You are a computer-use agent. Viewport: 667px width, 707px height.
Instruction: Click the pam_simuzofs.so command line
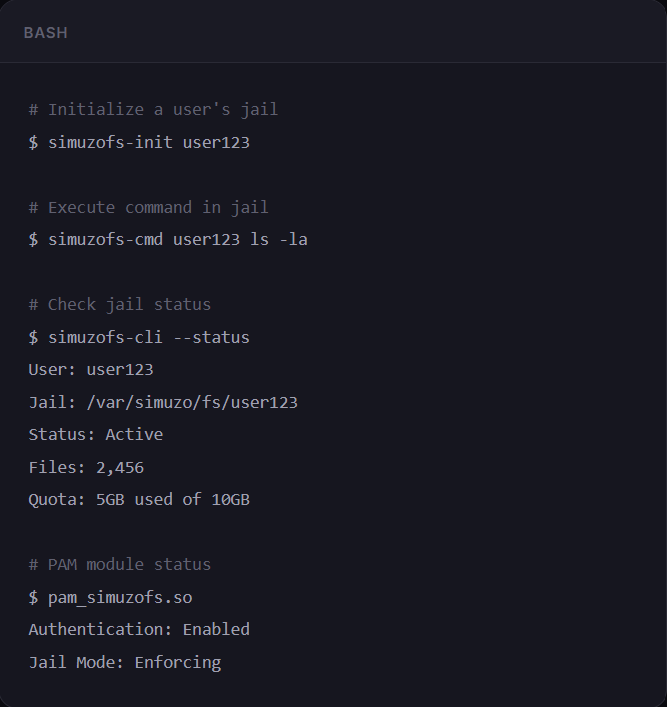pos(110,597)
